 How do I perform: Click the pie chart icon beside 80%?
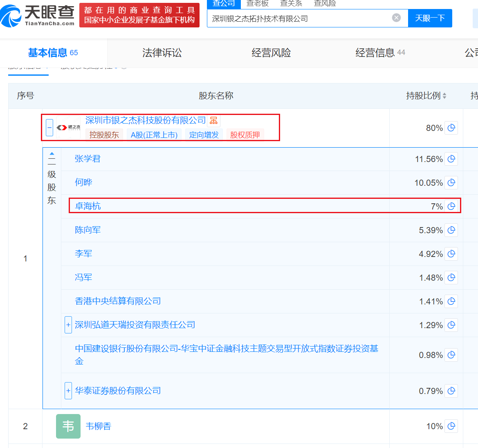coord(451,128)
